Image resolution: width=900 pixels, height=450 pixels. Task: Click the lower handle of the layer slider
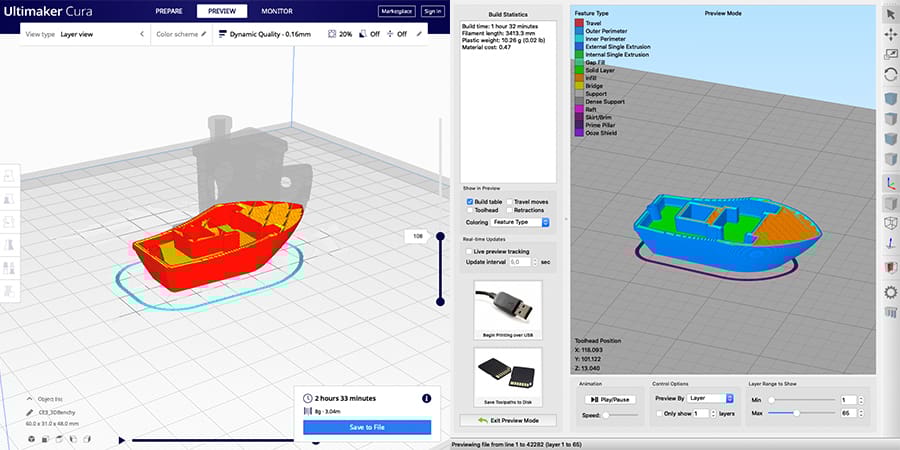(440, 301)
